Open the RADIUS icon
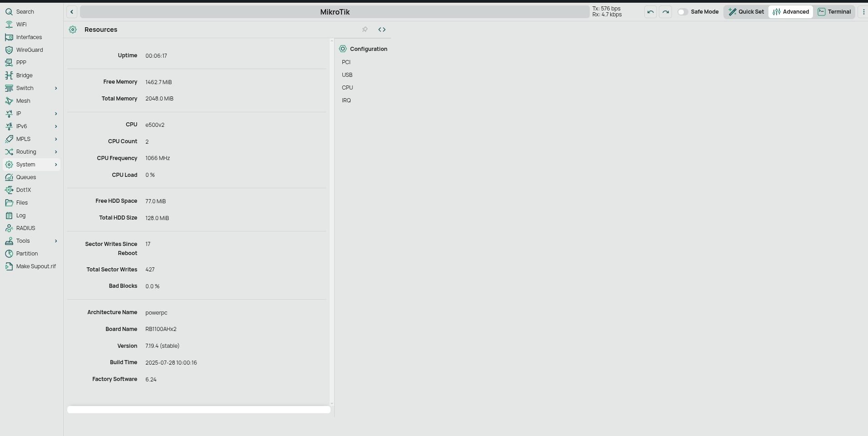The height and width of the screenshot is (436, 868). (9, 228)
